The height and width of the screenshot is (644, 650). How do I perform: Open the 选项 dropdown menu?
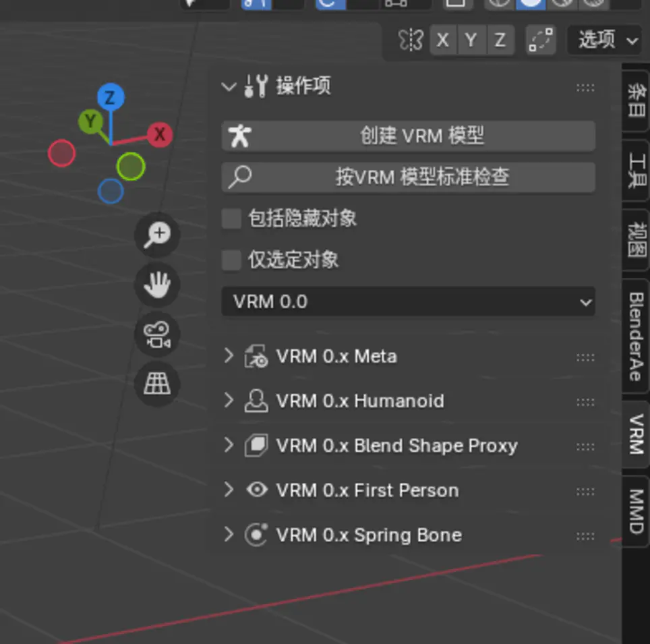604,40
